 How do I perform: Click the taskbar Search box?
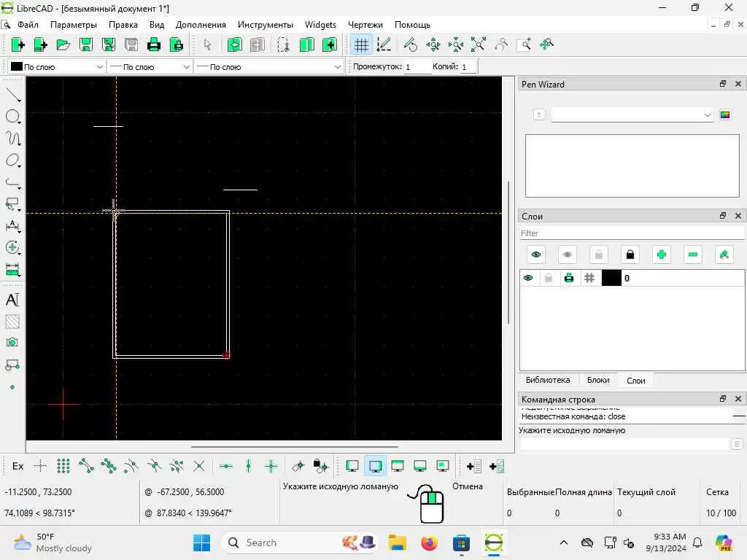(x=299, y=542)
